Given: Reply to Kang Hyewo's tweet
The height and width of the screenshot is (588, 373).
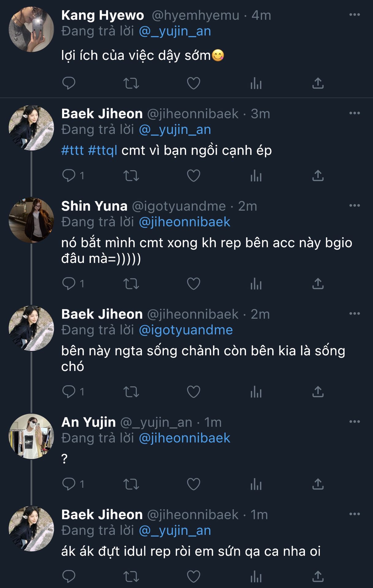Looking at the screenshot, I should [x=69, y=83].
